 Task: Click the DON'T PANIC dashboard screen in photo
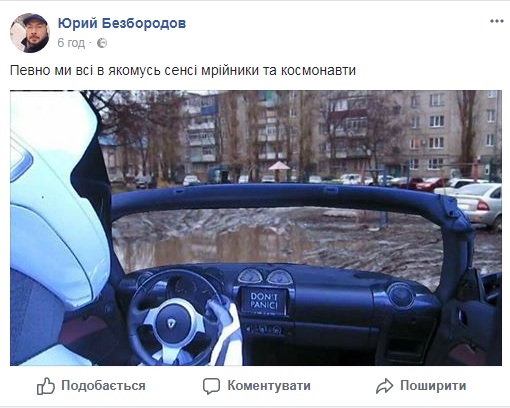[263, 301]
